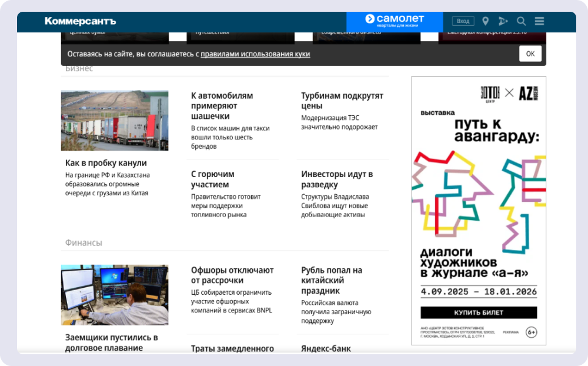Viewport: 588px width, 366px height.
Task: Open the hamburger main menu
Action: (539, 21)
